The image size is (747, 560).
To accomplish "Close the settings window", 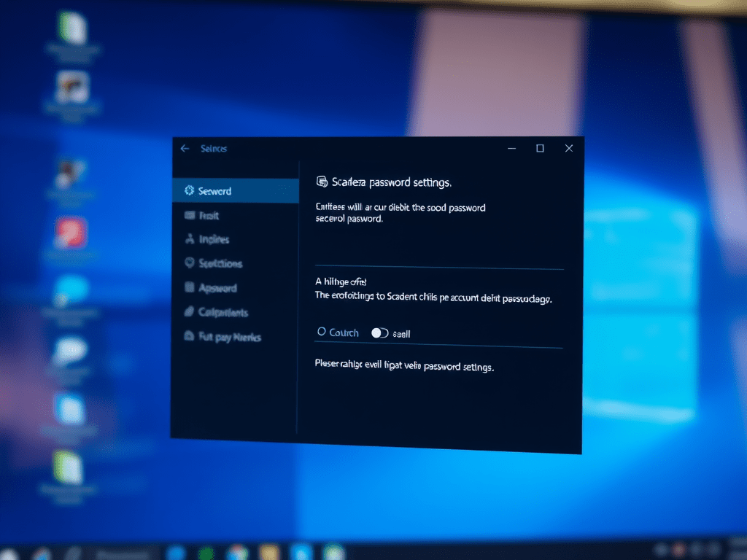I will click(569, 149).
